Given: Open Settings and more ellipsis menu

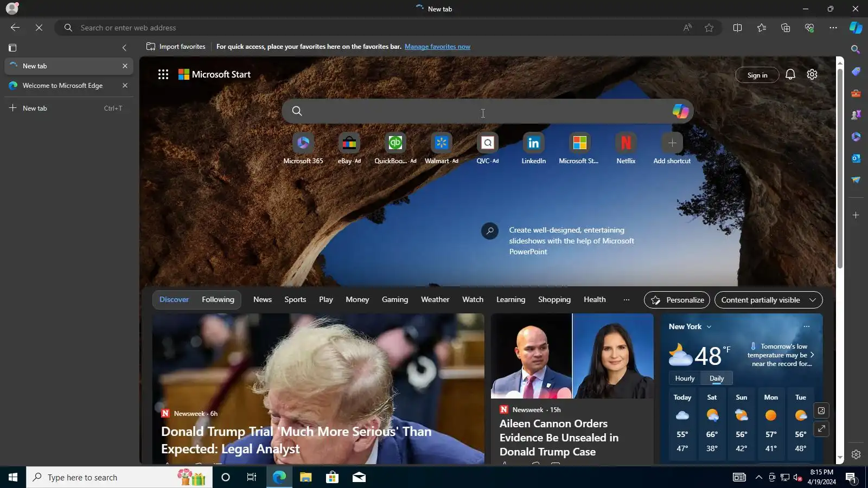Looking at the screenshot, I should point(833,28).
